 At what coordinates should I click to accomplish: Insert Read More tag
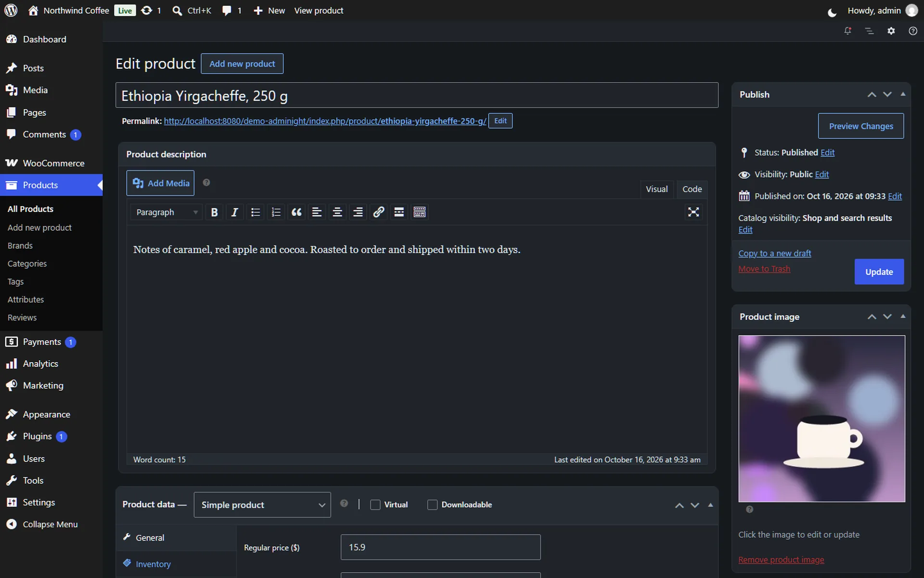(x=399, y=212)
